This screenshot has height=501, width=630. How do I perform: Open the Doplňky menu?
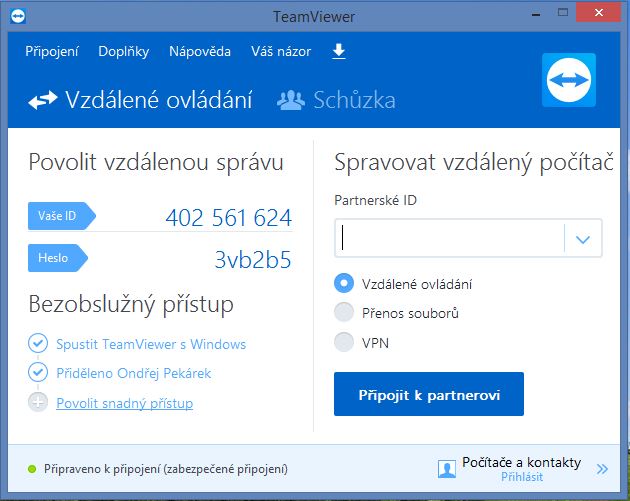point(124,51)
